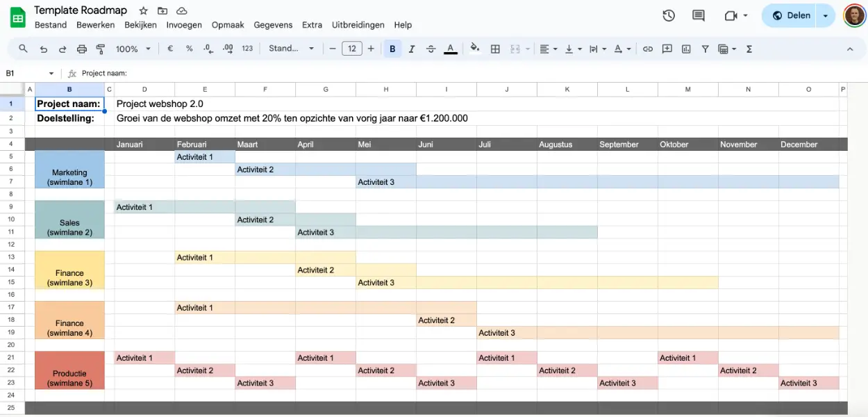Toggle bold formatting off for cell B1
The width and height of the screenshot is (868, 417).
pos(392,49)
